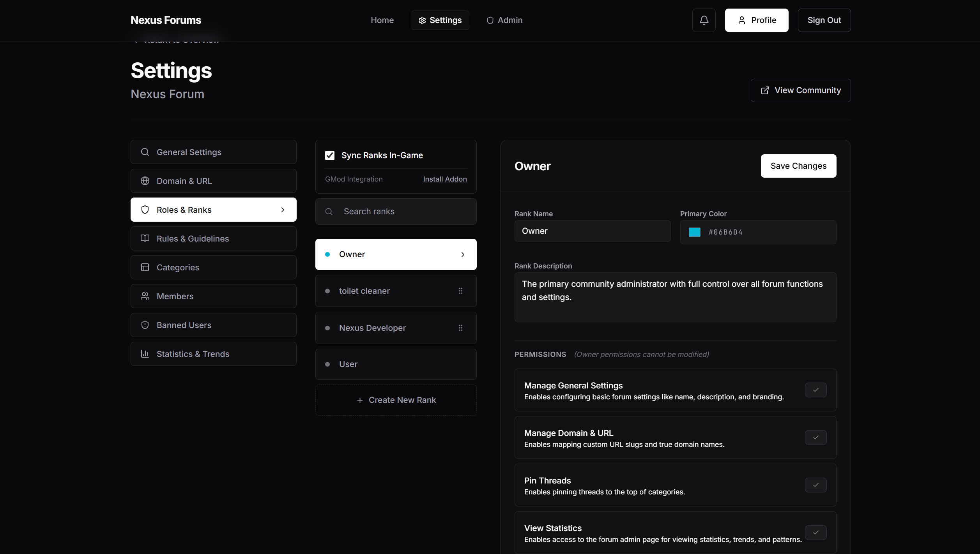Expand the Roles & Ranks chevron arrow
Image resolution: width=980 pixels, height=554 pixels.
283,210
